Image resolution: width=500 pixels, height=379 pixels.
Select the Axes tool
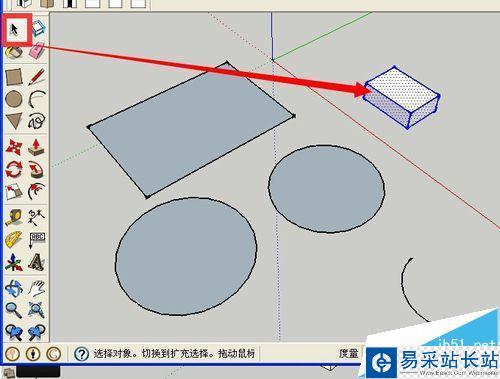(x=14, y=262)
